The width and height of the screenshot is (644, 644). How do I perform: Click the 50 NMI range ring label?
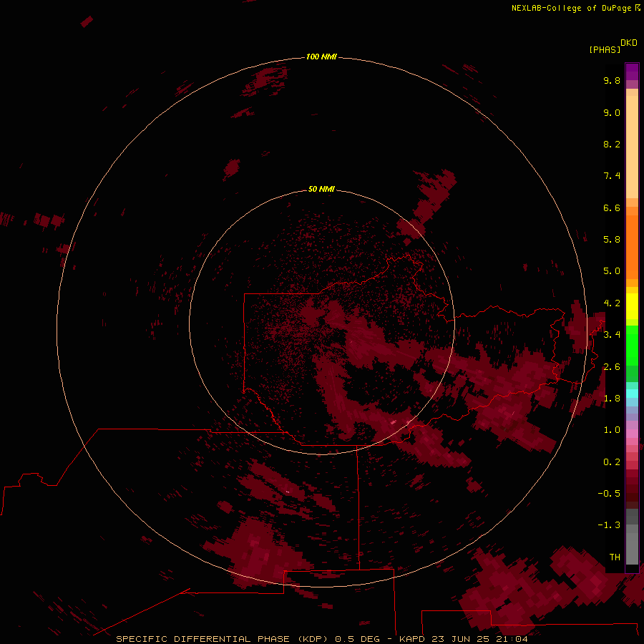coord(321,189)
